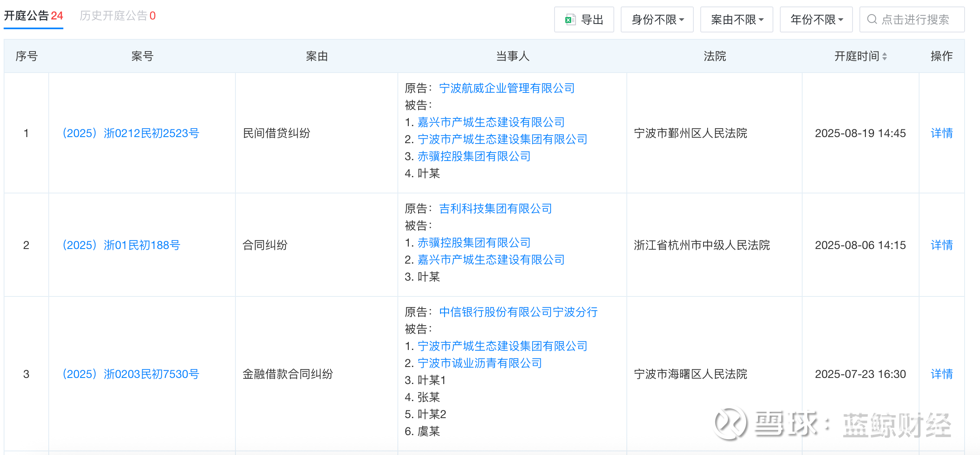Select the 开庭公告 24 tab

[x=33, y=16]
